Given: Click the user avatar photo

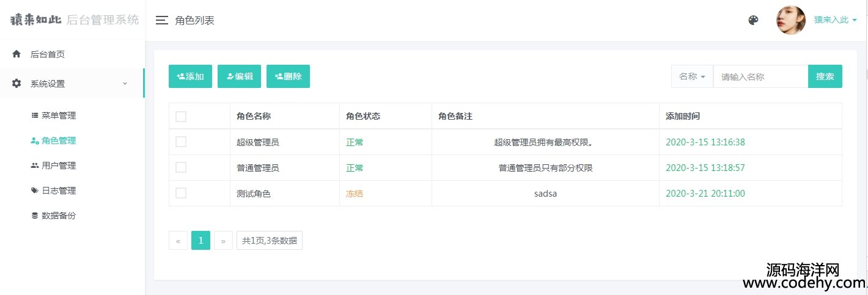Looking at the screenshot, I should 791,20.
